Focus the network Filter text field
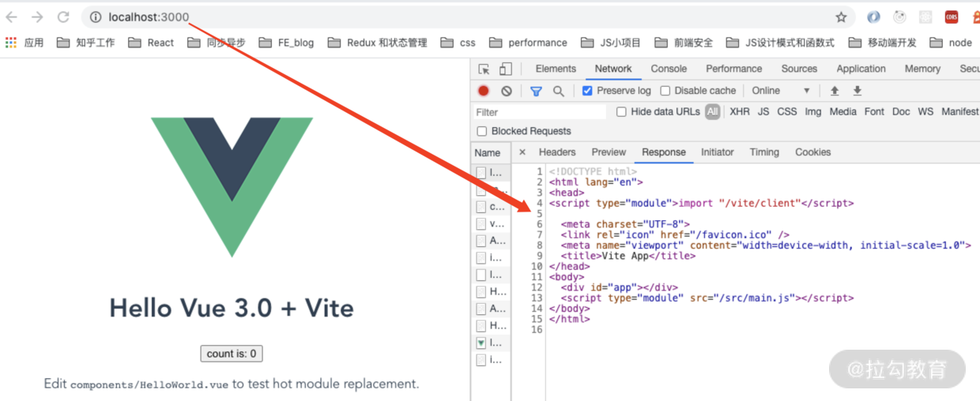This screenshot has width=980, height=401. click(x=540, y=112)
